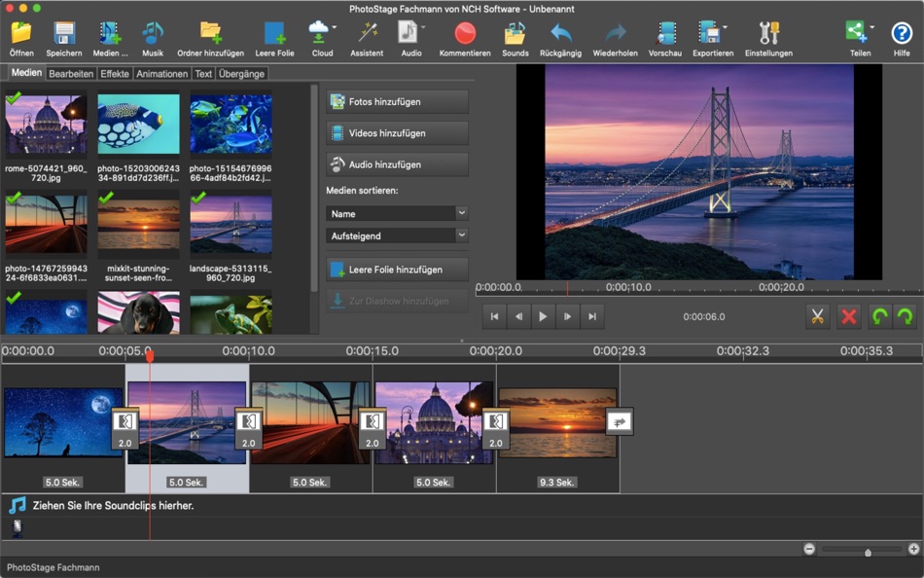Open the Name sort dropdown
Viewport: 924px width, 578px height.
pos(397,213)
